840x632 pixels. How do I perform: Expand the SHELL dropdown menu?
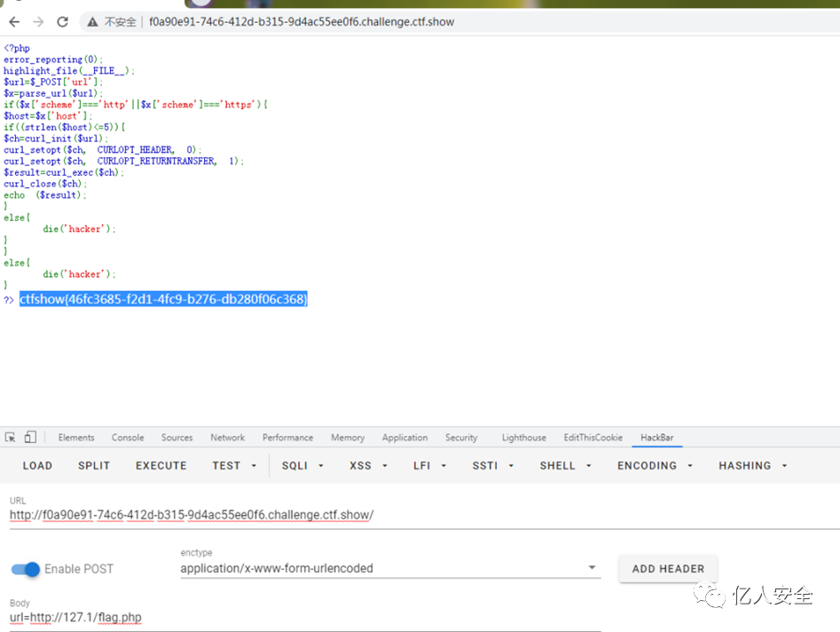565,465
